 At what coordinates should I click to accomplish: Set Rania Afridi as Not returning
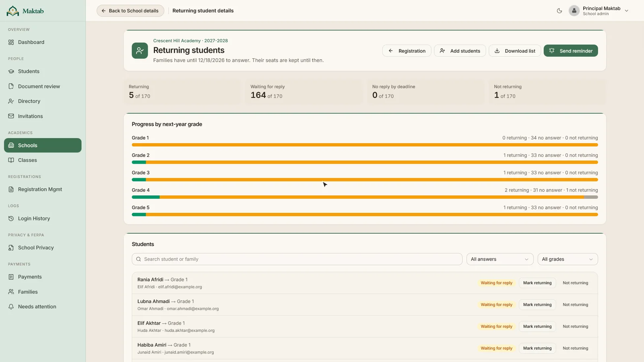tap(575, 283)
